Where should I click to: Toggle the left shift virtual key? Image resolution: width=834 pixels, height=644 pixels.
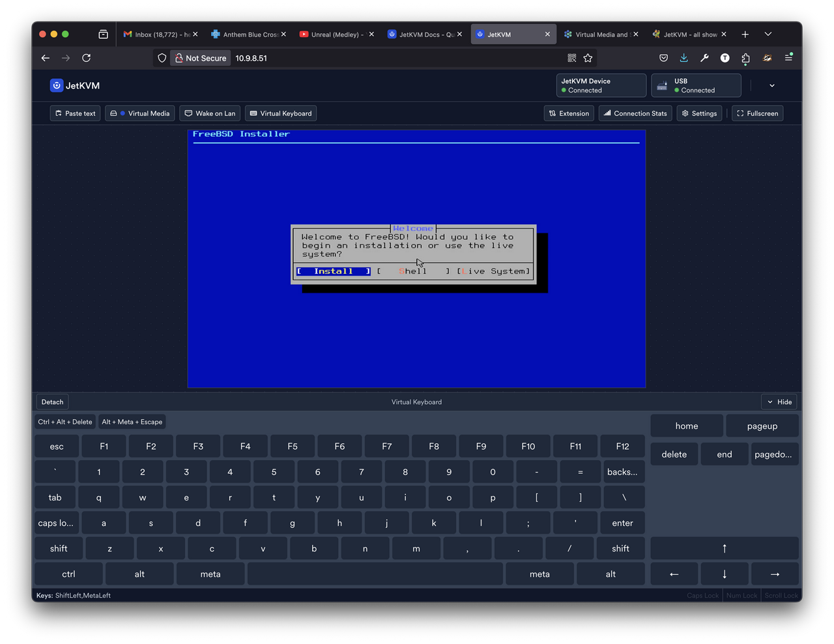coord(59,548)
